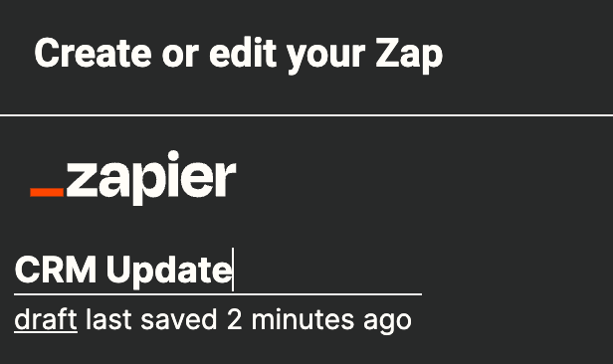Click the underline beneath the Zap title field
The image size is (613, 364).
point(218,294)
